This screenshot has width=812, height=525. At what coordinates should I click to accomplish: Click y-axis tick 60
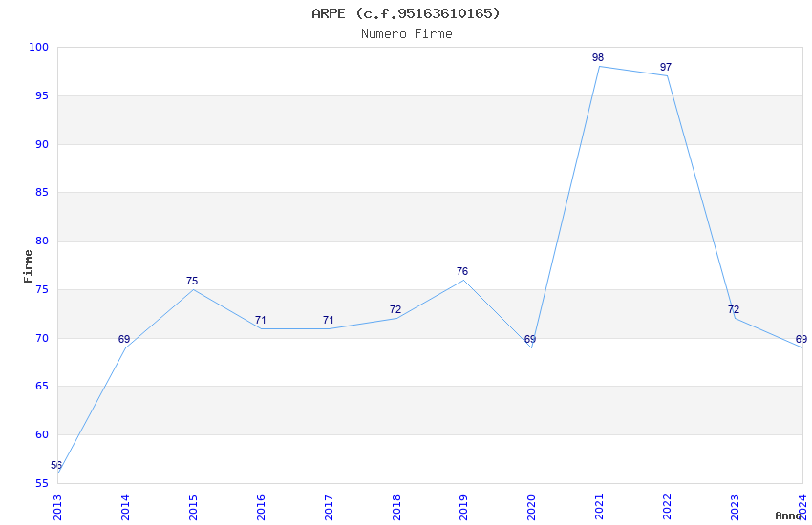(42, 435)
